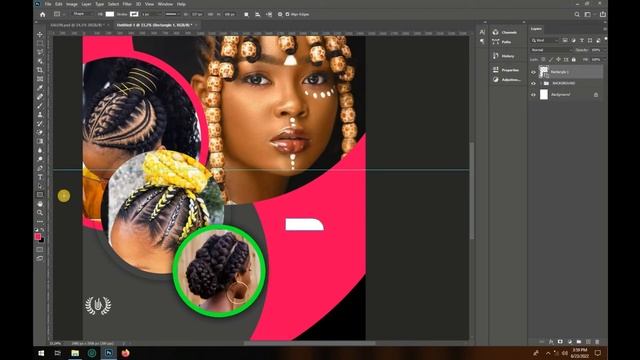Open the Filter menu
Viewport: 640px width, 360px height.
click(x=127, y=4)
